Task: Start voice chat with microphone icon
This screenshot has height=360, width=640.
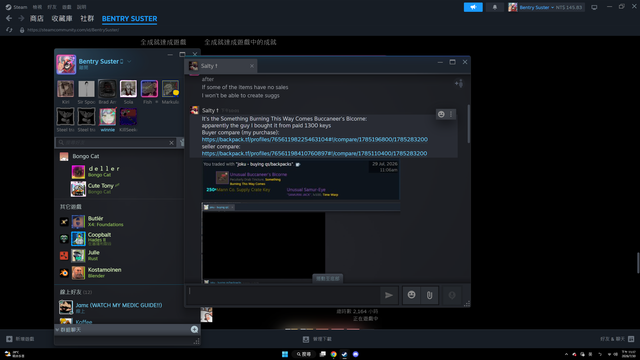Action: [x=452, y=295]
